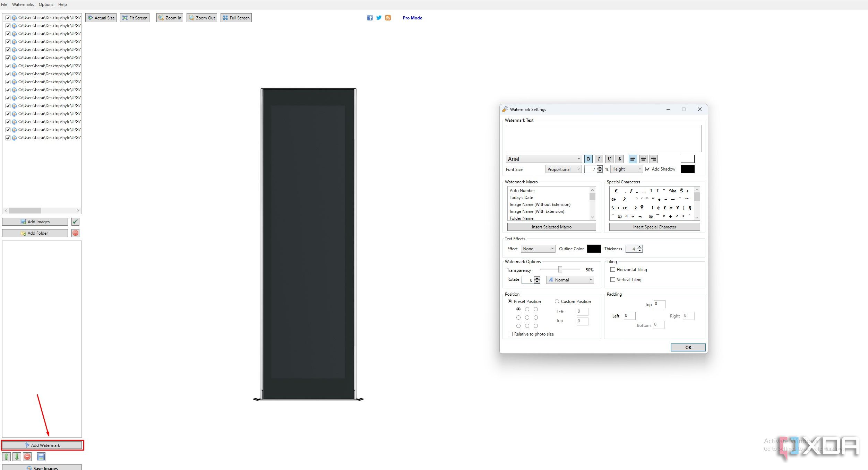
Task: Align watermark text left
Action: coord(633,159)
